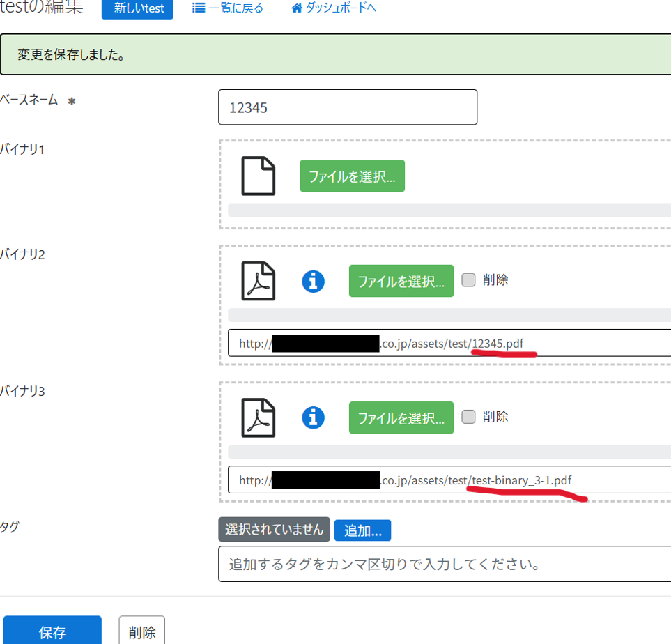Screen dimensions: 671x644
Task: Click the home icon beside ダッシュボードへ
Action: (297, 9)
